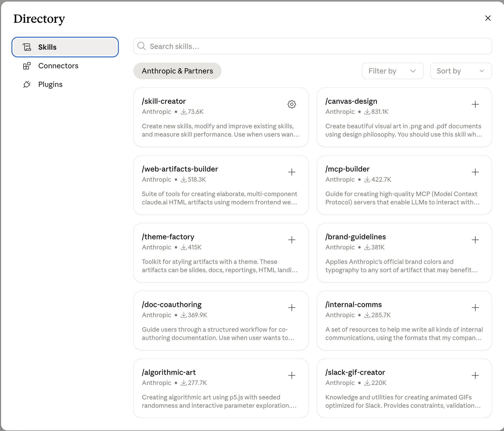504x431 pixels.
Task: Add the web-artifacts-builder skill
Action: pos(292,172)
